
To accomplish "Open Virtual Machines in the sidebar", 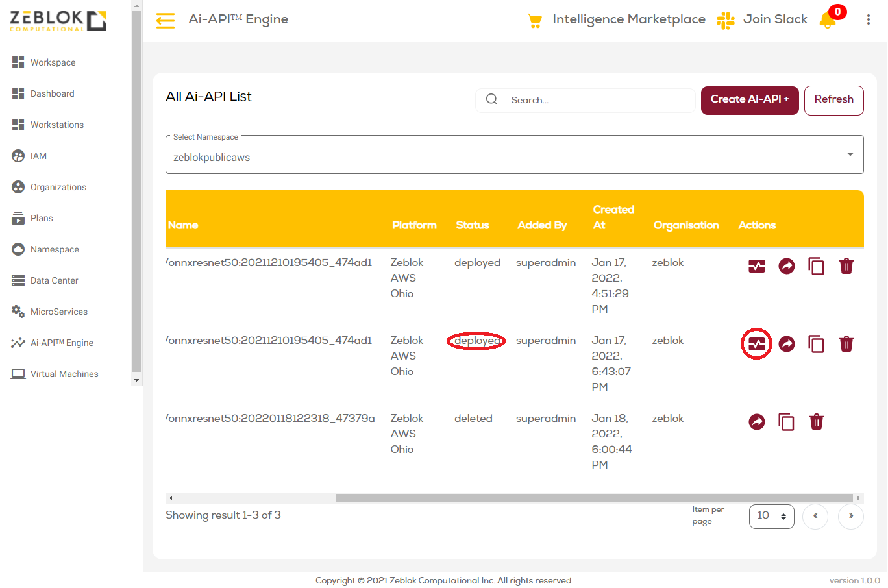I will 64,374.
